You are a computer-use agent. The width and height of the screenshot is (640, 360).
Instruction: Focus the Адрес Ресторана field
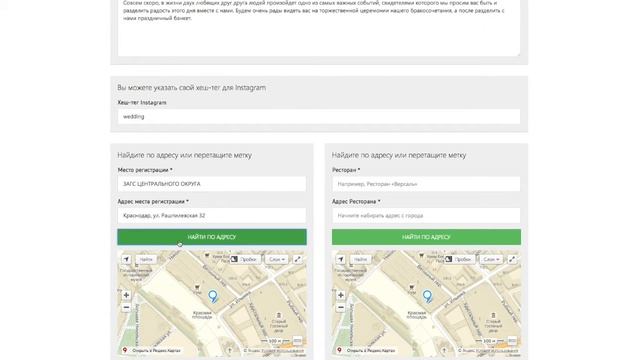426,216
